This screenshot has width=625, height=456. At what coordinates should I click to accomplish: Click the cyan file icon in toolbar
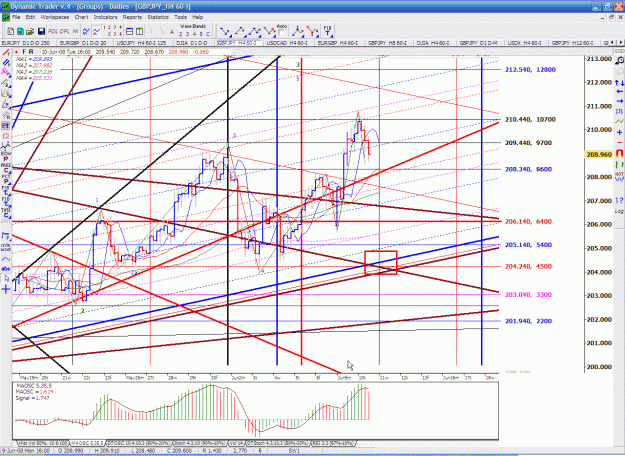point(20,31)
